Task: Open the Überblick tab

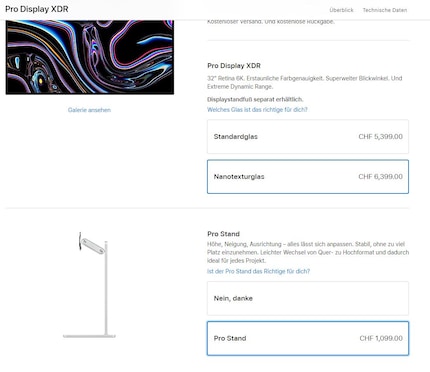Action: (341, 10)
